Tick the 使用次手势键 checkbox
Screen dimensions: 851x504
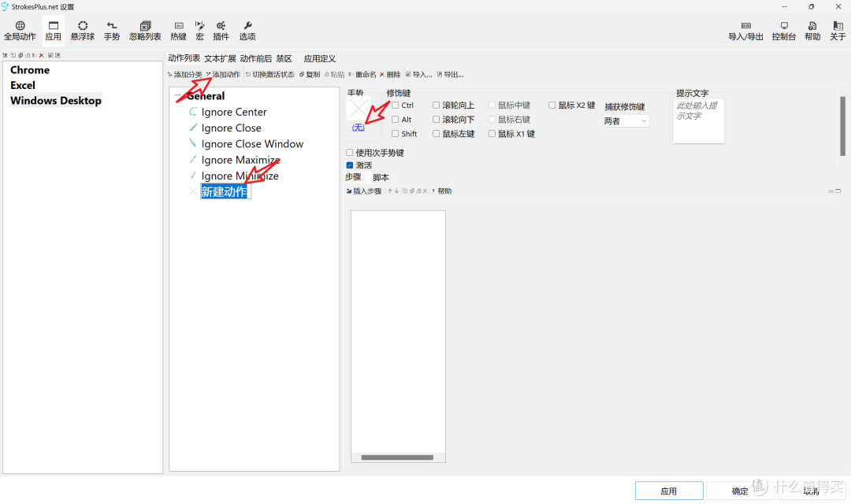[350, 153]
